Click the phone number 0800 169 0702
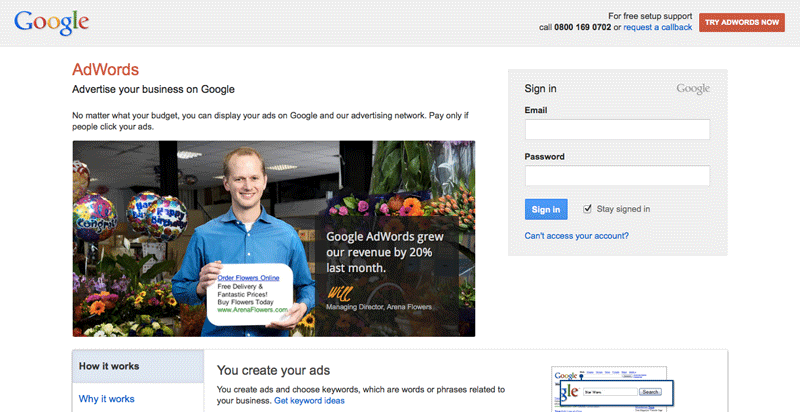The height and width of the screenshot is (412, 800). point(583,27)
